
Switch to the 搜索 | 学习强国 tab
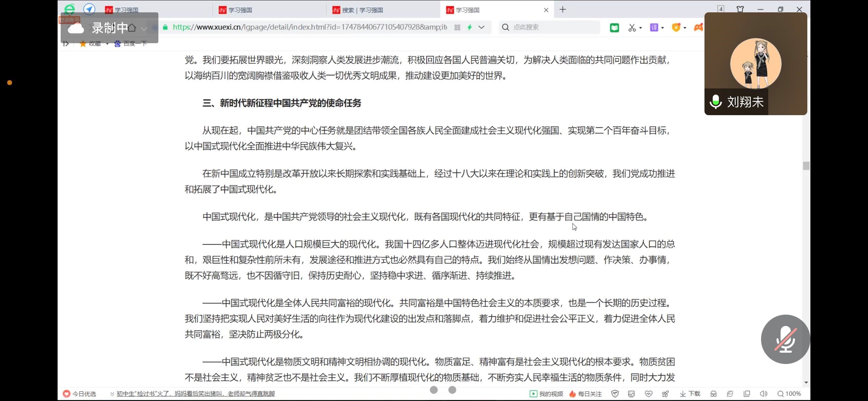point(362,10)
